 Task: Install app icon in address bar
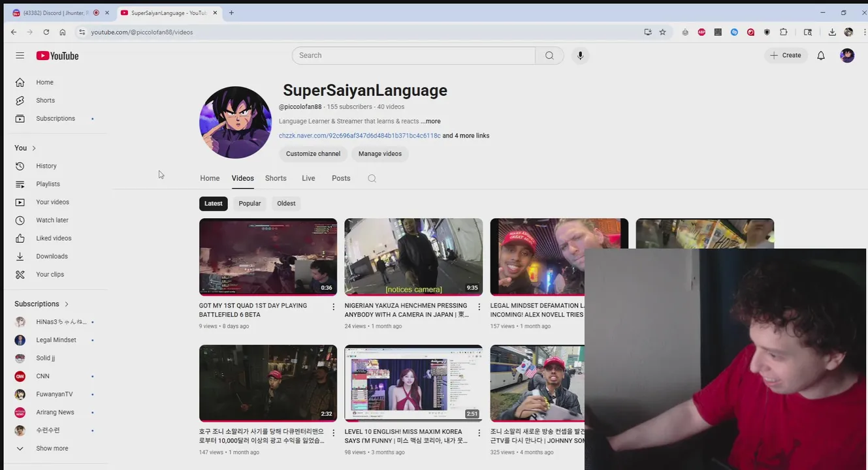pos(648,32)
